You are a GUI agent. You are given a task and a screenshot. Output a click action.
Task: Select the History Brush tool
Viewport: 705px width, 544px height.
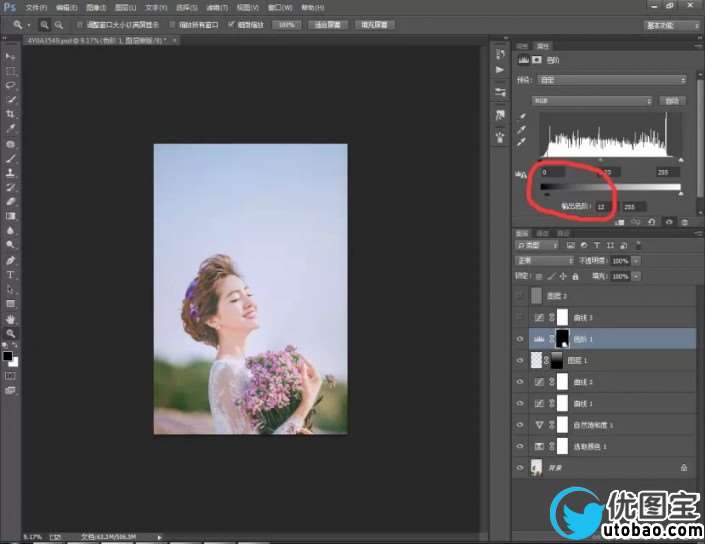tap(10, 187)
